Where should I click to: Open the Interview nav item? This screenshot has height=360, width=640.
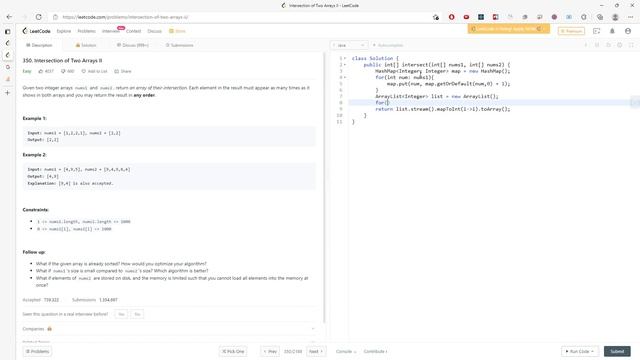pyautogui.click(x=111, y=31)
